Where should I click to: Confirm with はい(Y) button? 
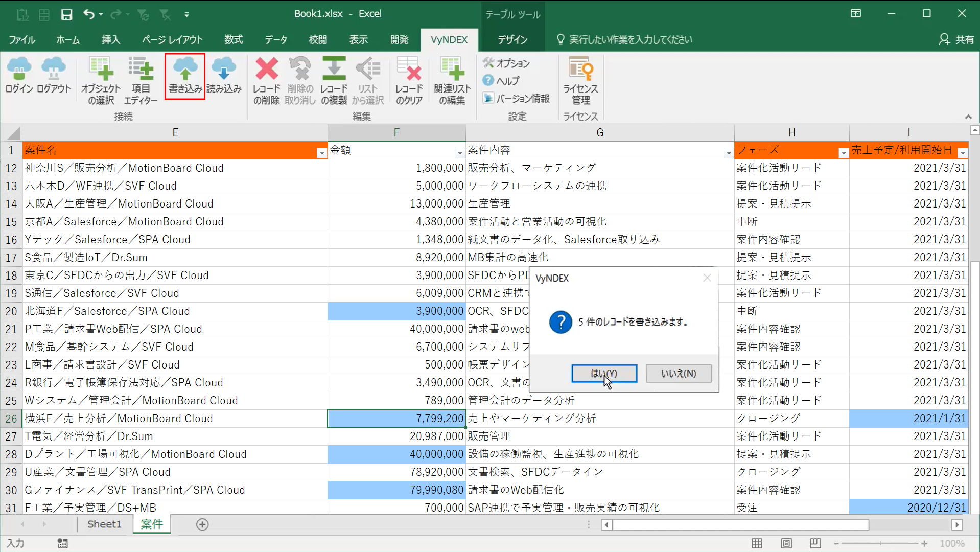[604, 373]
